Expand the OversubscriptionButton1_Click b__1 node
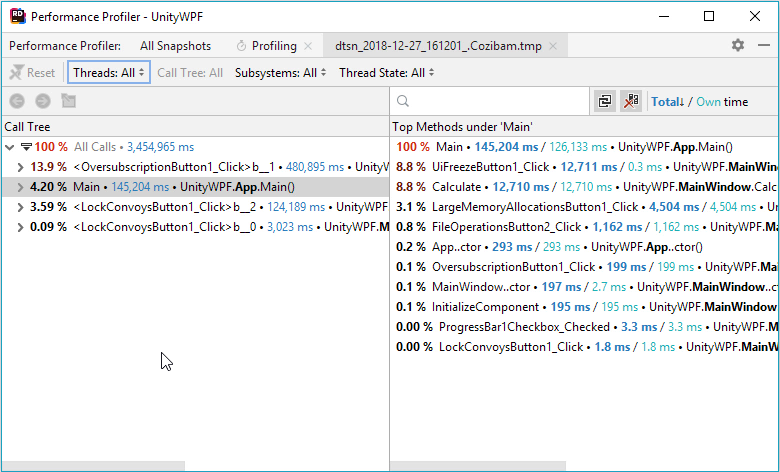Screen dimensions: 780x472 (20, 167)
